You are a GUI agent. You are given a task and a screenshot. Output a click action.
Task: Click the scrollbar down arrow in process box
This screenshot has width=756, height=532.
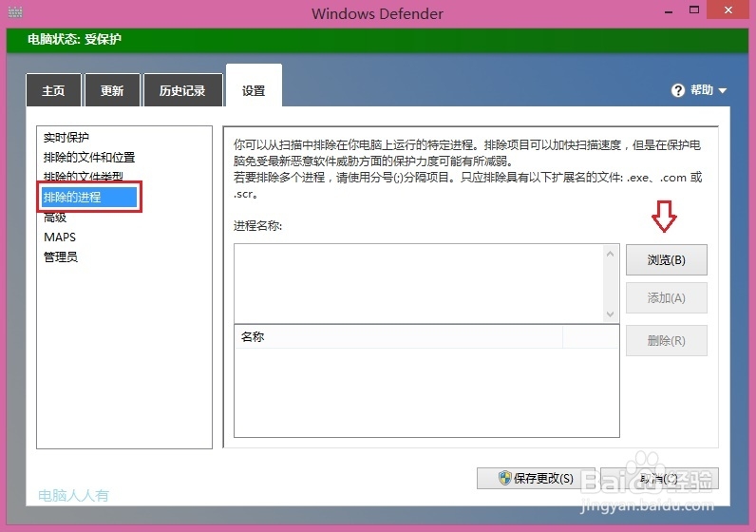pyautogui.click(x=611, y=314)
